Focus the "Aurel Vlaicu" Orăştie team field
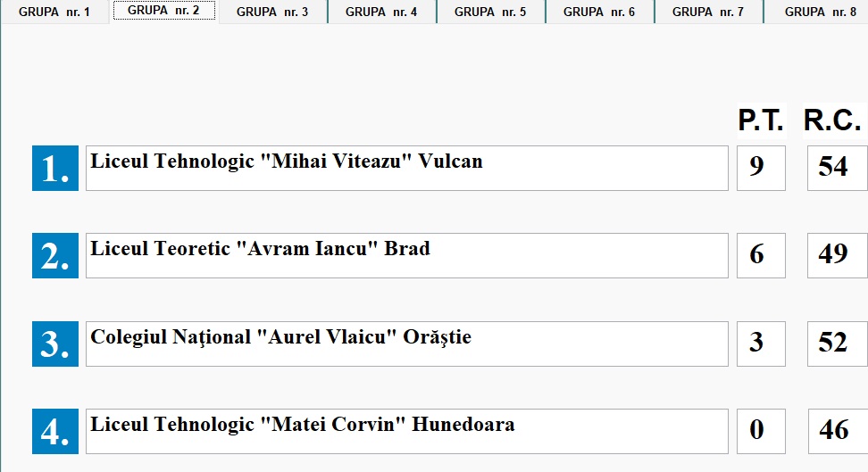Viewport: 868px width, 472px height. point(406,344)
